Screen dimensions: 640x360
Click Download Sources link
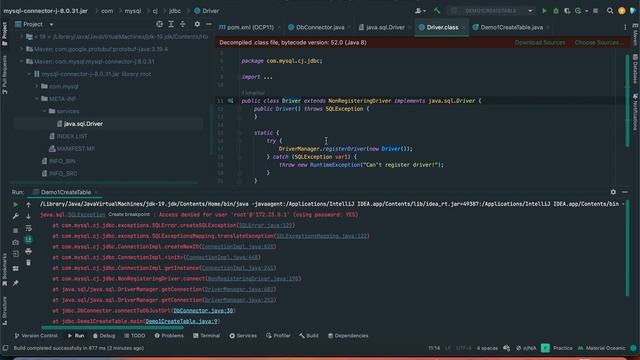[x=540, y=42]
